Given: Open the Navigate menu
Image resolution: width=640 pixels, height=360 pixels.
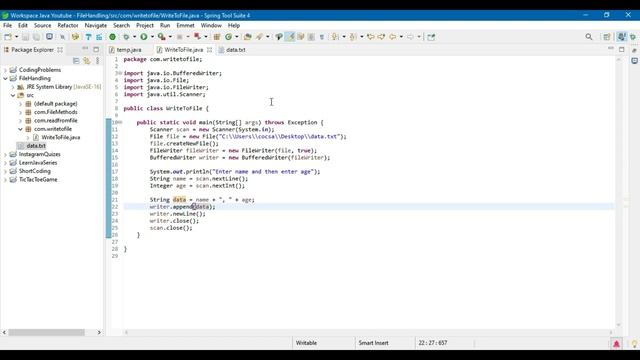Looking at the screenshot, I should (96, 25).
